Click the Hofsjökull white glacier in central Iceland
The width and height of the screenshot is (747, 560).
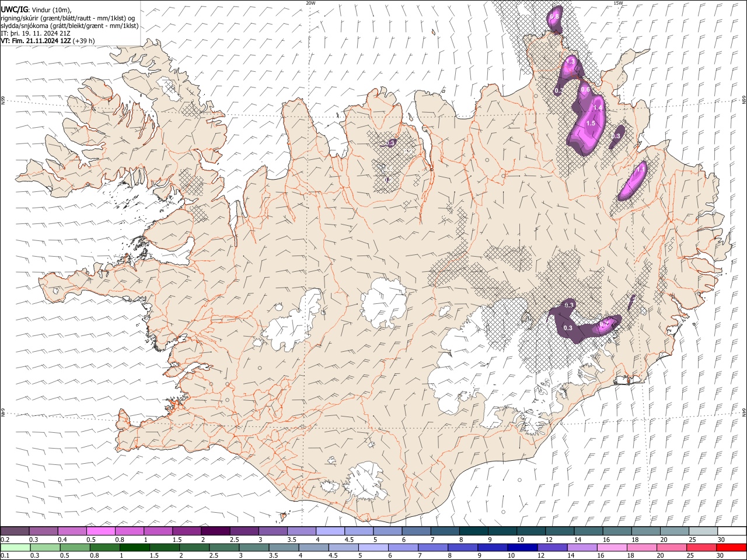pos(384,302)
